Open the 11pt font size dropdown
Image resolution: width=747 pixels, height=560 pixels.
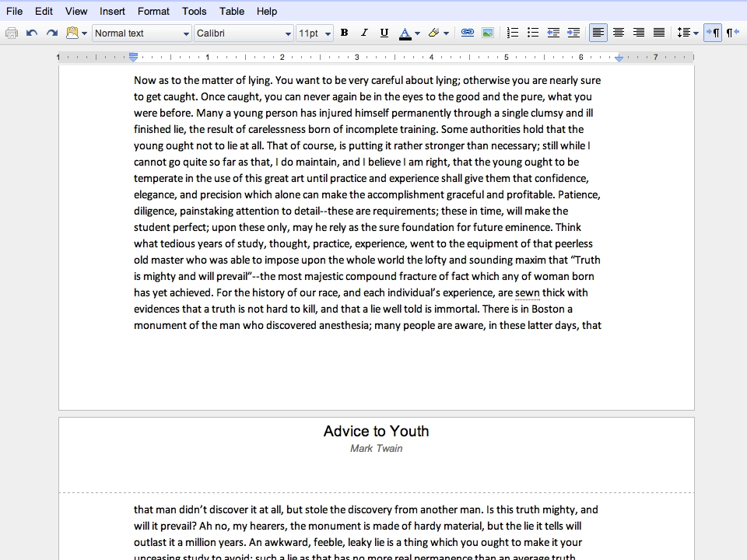[x=314, y=33]
